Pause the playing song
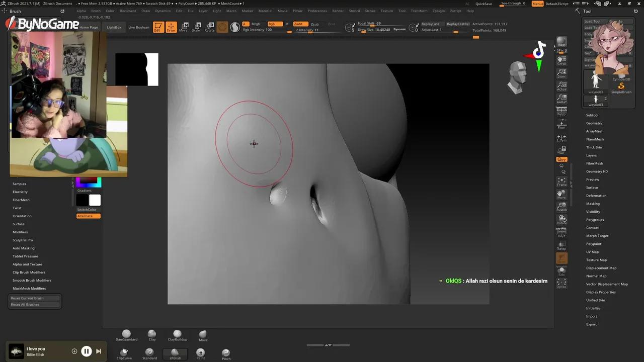The height and width of the screenshot is (362, 644). (87, 351)
